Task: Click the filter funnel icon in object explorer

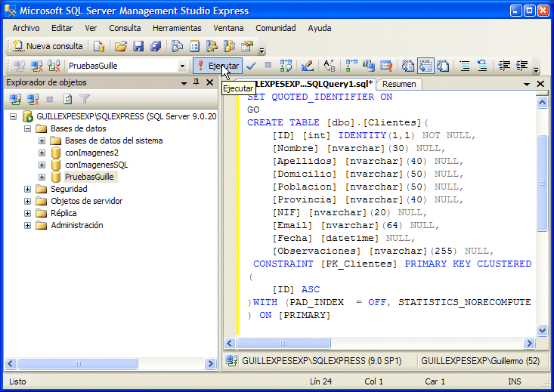Action: [85, 99]
